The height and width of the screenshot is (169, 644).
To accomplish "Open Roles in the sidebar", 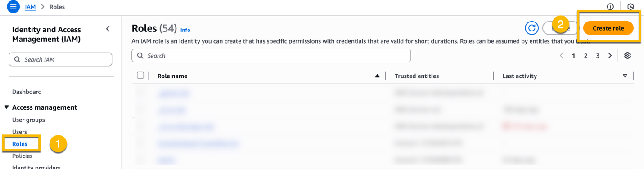I will point(20,144).
